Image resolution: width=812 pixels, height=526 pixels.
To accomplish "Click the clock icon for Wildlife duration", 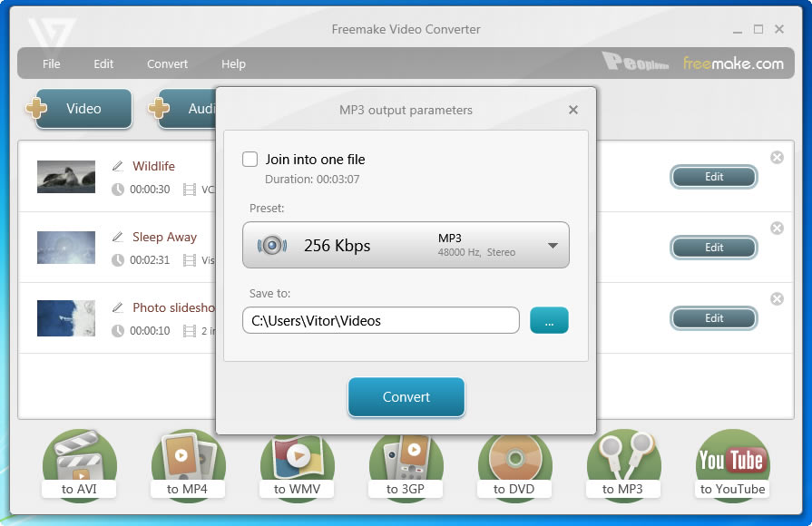I will pos(118,190).
